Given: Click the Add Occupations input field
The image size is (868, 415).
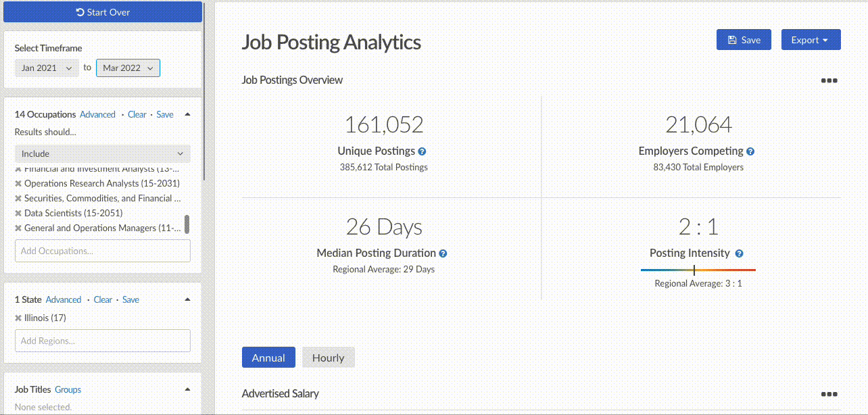Looking at the screenshot, I should pos(103,251).
